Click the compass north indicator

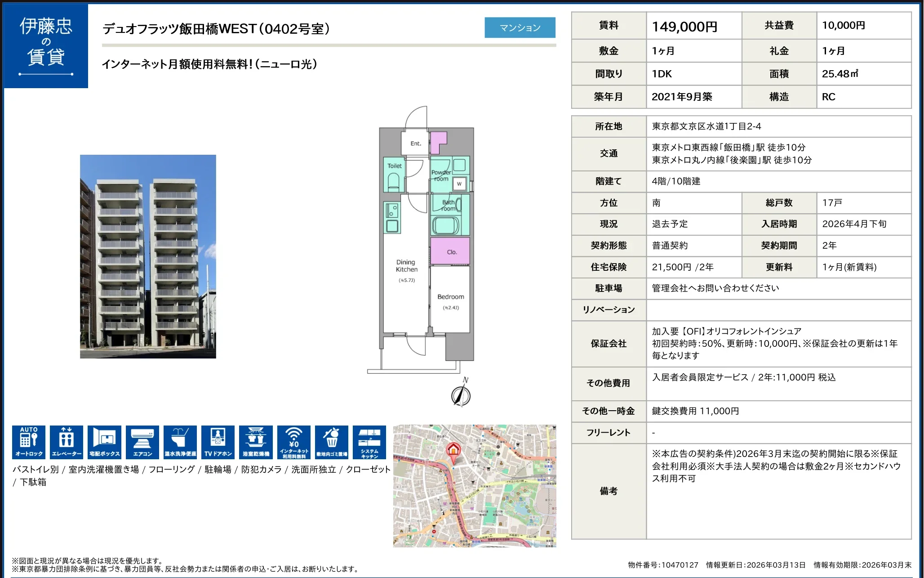(x=461, y=395)
